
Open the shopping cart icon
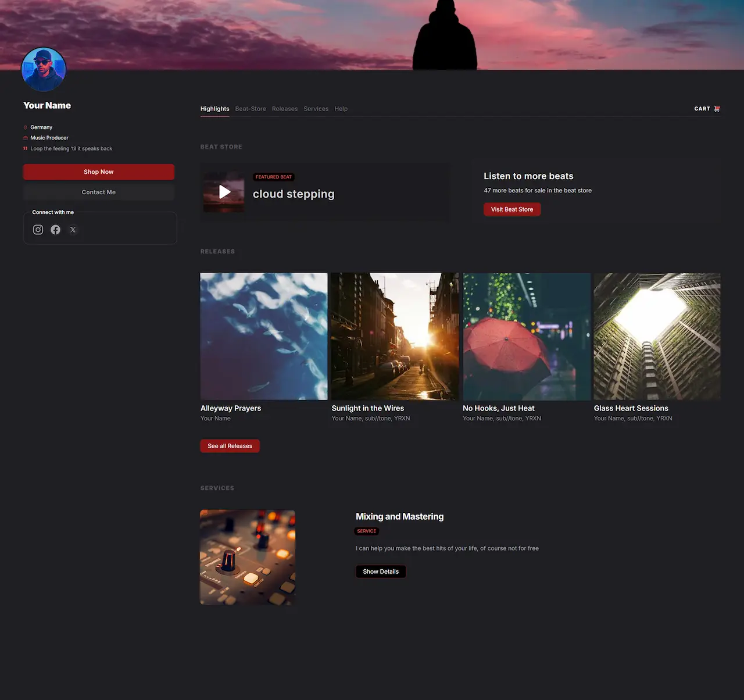click(x=718, y=108)
